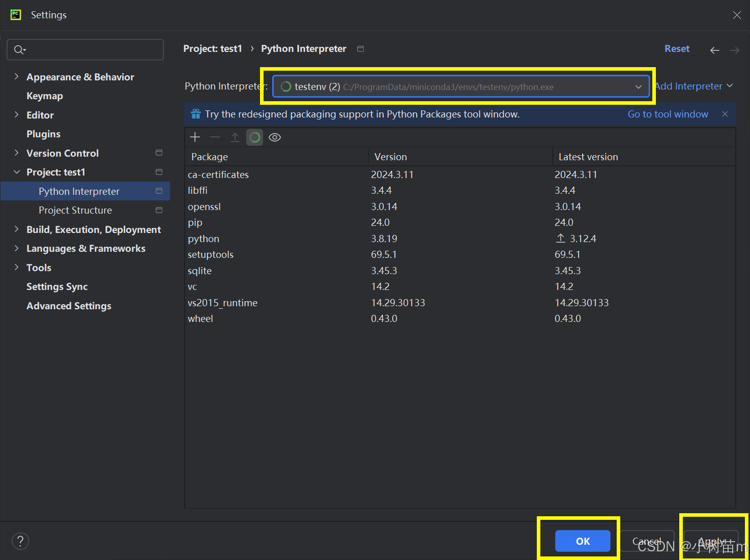Focus the settings search field
The image size is (750, 560).
[x=85, y=49]
